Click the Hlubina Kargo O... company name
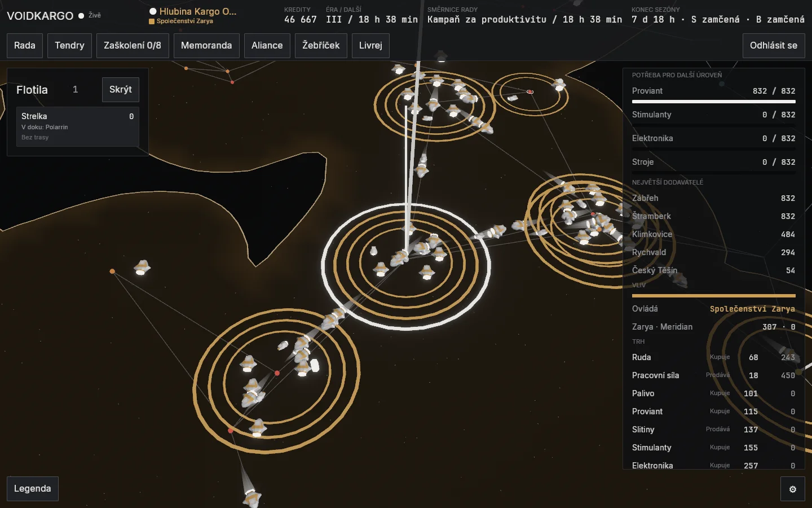The image size is (812, 508). coord(198,11)
